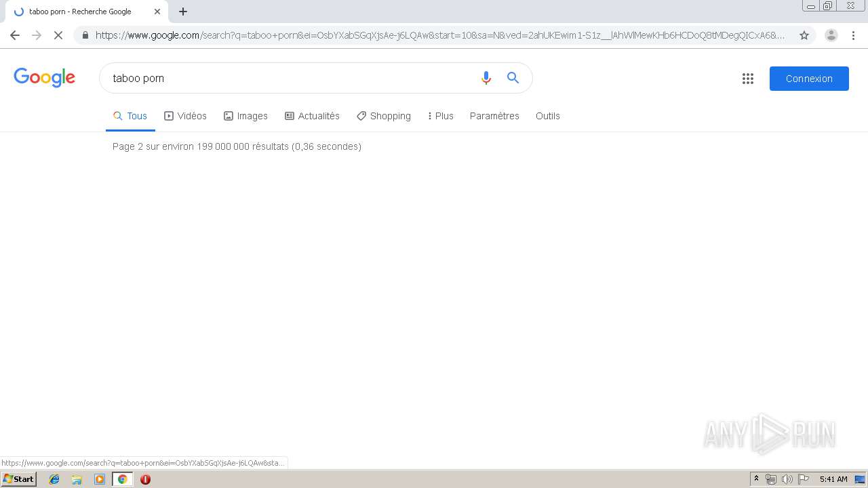Open the Chrome three-dot menu

[x=853, y=35]
